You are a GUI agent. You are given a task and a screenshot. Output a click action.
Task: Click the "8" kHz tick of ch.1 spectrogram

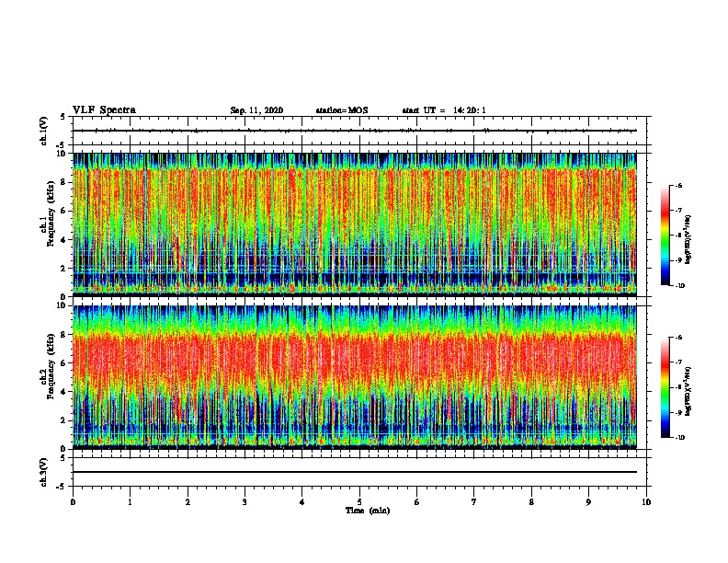64,182
